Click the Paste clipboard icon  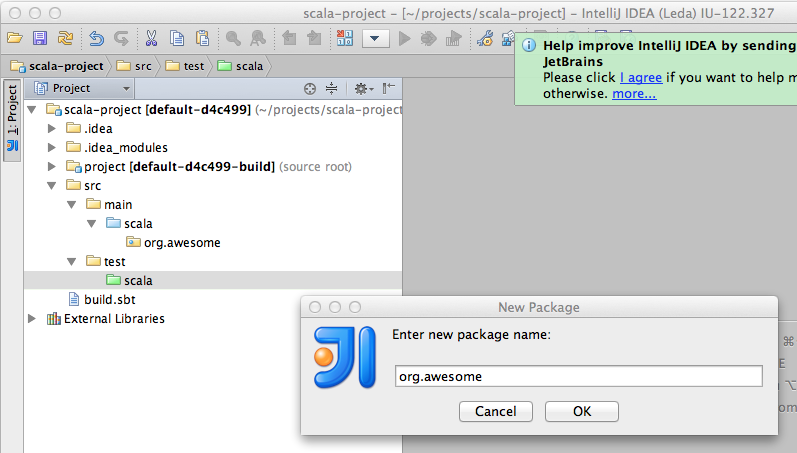pyautogui.click(x=202, y=39)
